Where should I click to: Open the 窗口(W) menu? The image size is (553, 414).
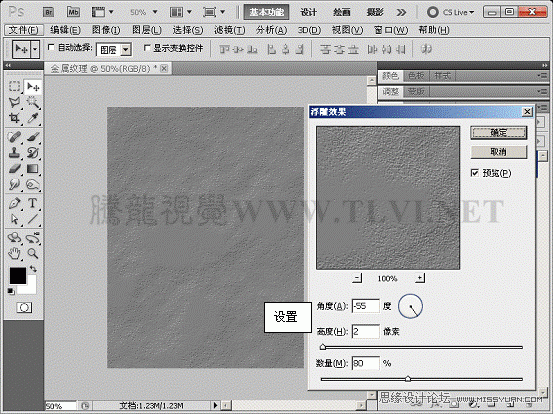pos(391,30)
